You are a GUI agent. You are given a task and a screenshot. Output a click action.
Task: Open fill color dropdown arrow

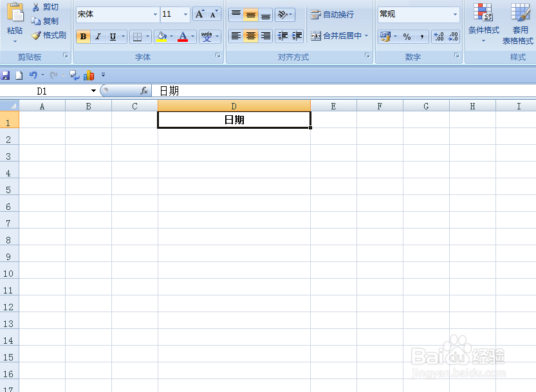(172, 37)
